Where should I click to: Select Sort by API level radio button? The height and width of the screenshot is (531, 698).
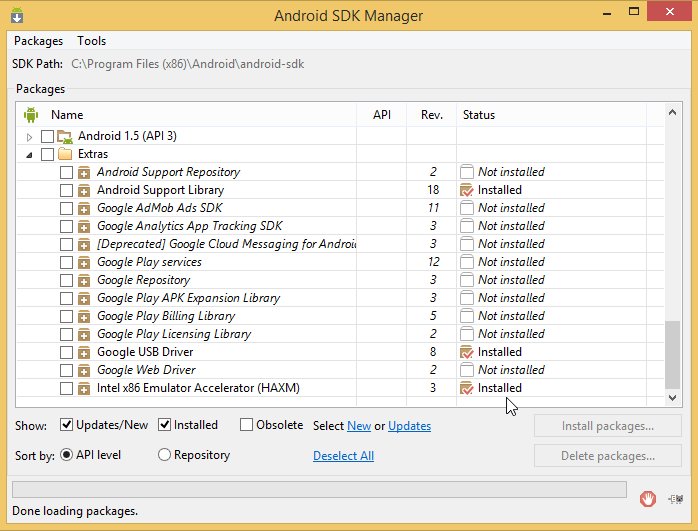coord(66,454)
